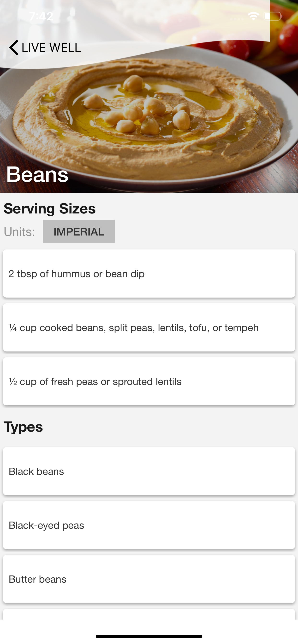Tap the LIVE WELL back label
Screen dimensions: 298x644
[x=51, y=47]
